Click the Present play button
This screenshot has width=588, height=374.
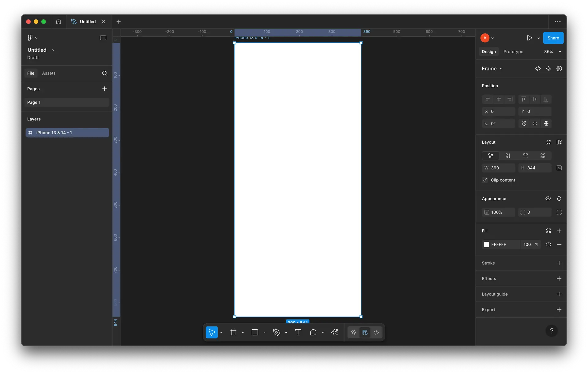click(529, 38)
